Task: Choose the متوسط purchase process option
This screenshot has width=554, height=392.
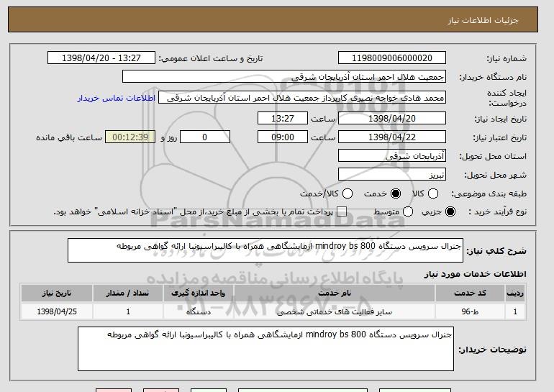Action: point(408,211)
